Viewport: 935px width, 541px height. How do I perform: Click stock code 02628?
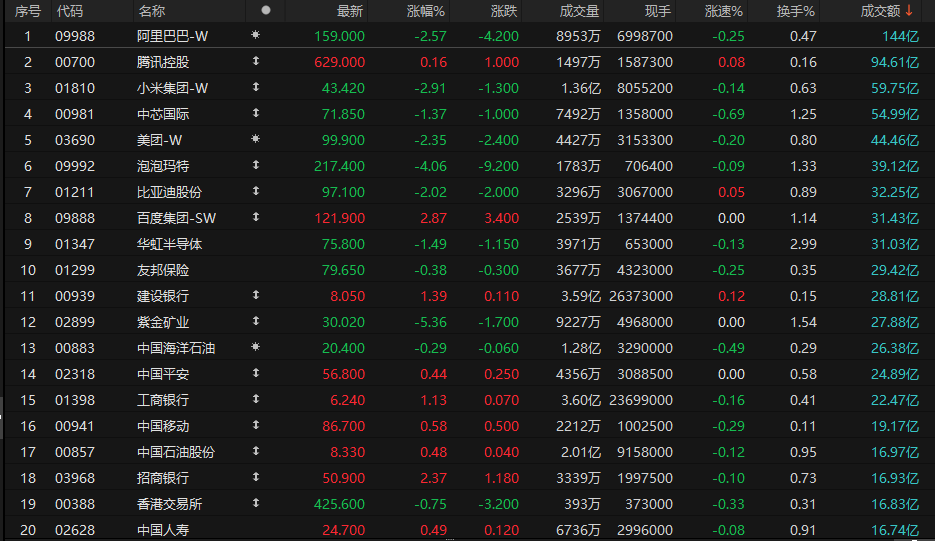(x=75, y=530)
